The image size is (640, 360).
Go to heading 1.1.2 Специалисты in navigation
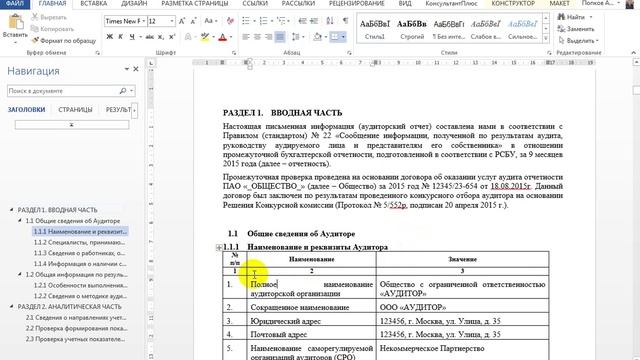point(79,242)
